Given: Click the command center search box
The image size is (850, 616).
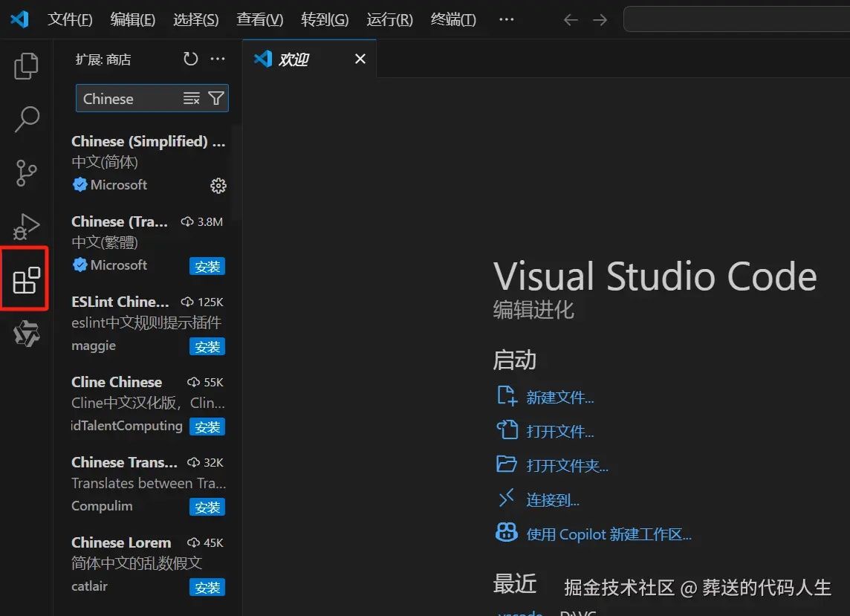Looking at the screenshot, I should pyautogui.click(x=736, y=19).
